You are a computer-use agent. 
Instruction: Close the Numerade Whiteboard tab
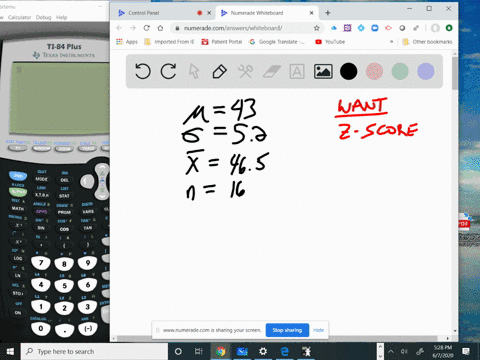click(x=311, y=13)
